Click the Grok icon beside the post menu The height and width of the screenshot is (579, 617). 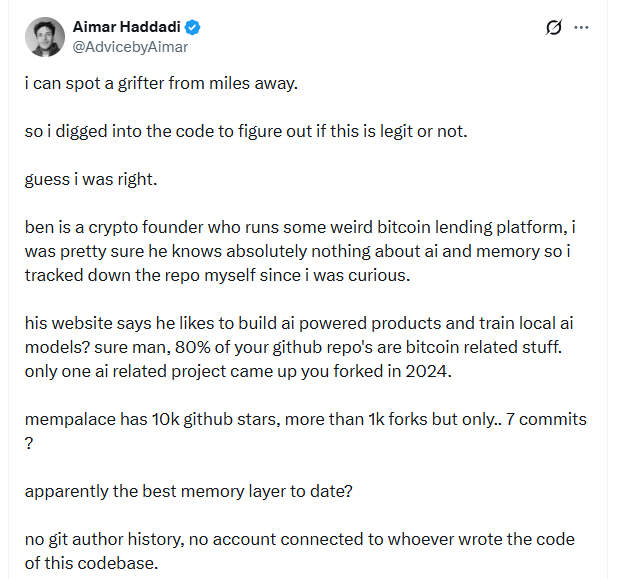coord(553,27)
